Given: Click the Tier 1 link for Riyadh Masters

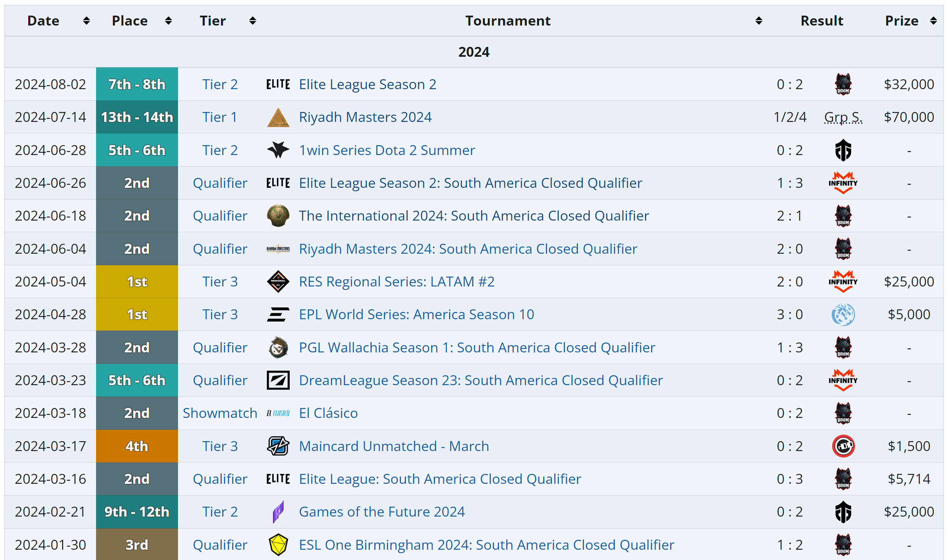Looking at the screenshot, I should [x=220, y=117].
